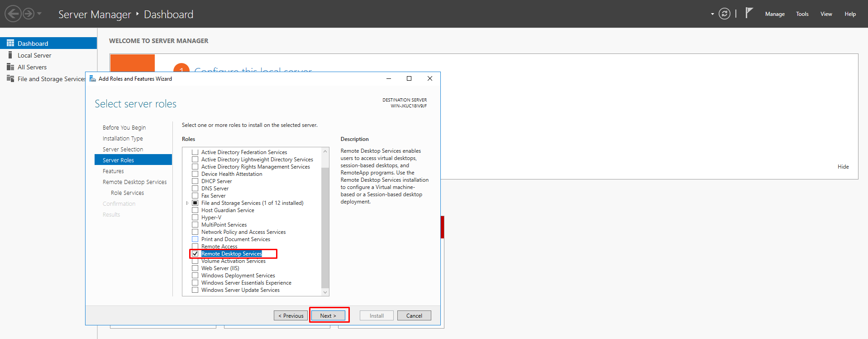Check MultiPoint Services role
868x339 pixels.
click(x=195, y=225)
